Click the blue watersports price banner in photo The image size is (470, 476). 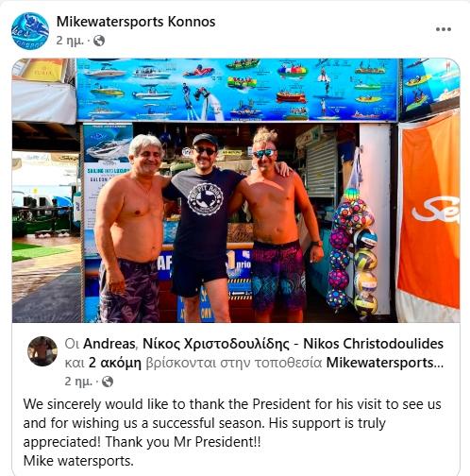(x=238, y=90)
